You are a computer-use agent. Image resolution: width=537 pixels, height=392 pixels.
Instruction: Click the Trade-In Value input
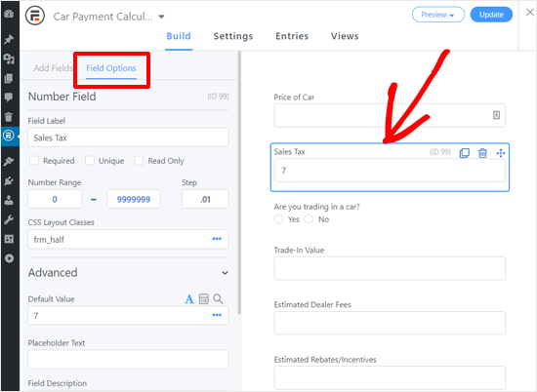pos(390,268)
